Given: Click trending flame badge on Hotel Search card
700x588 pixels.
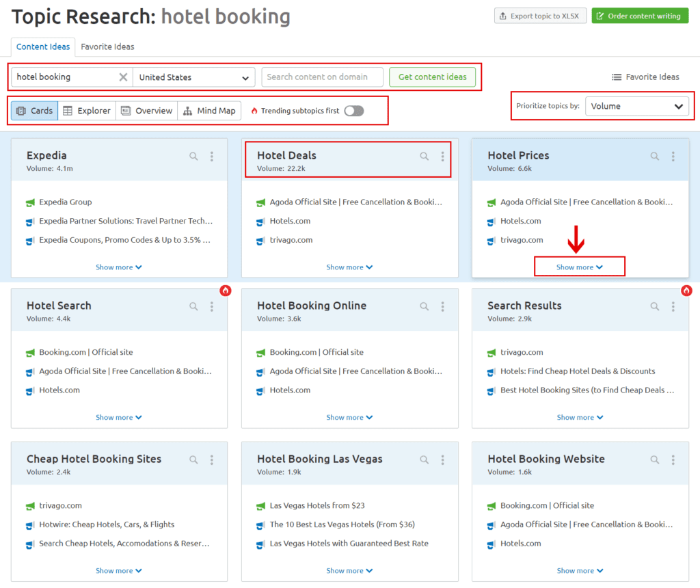Looking at the screenshot, I should click(226, 291).
